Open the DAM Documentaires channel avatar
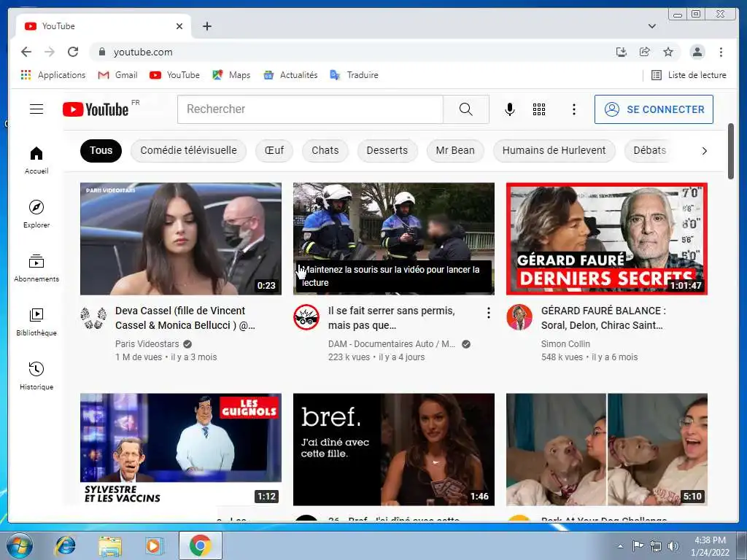The image size is (747, 560). point(306,317)
